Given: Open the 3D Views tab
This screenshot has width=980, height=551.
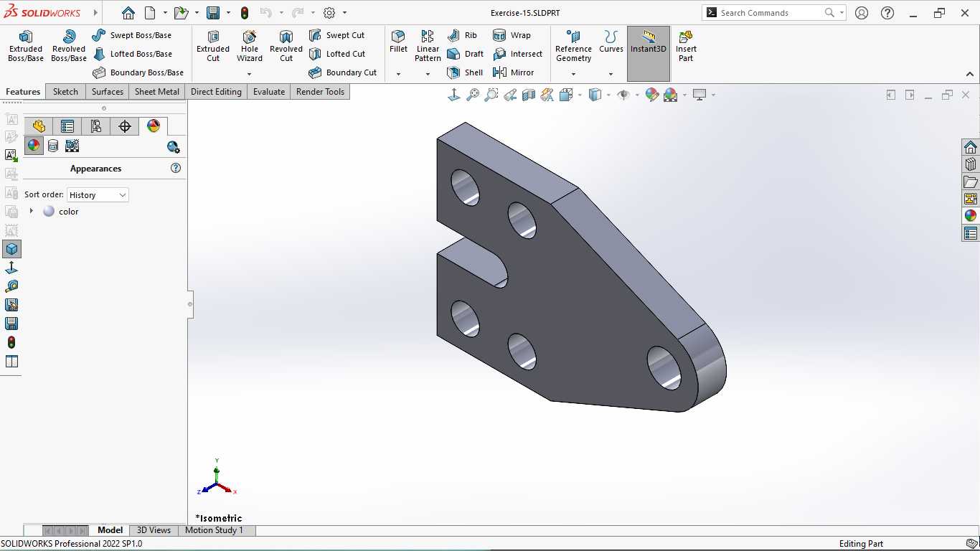Looking at the screenshot, I should [154, 530].
